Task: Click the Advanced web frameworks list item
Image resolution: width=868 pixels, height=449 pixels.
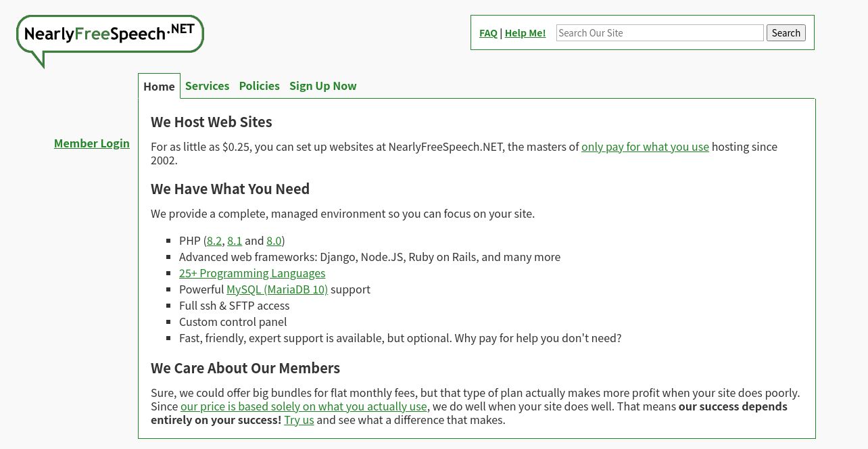Action: tap(370, 257)
